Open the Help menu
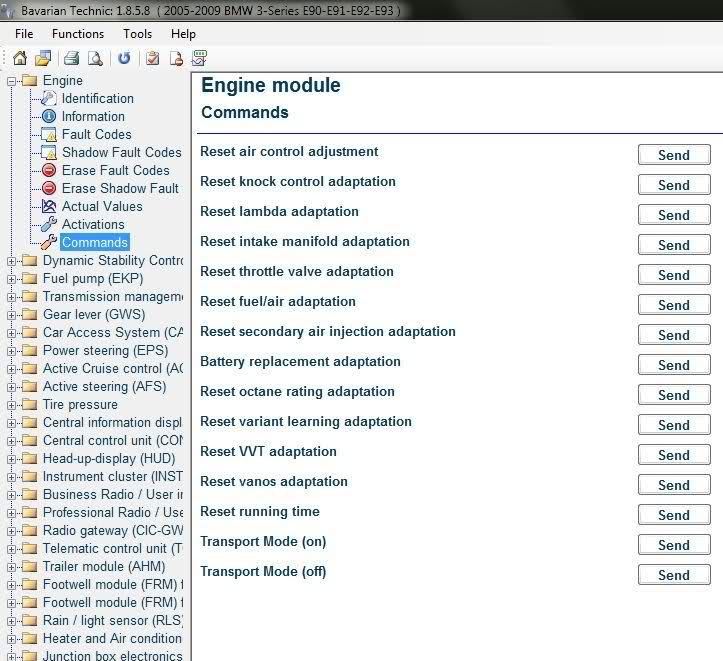723x661 pixels. (183, 34)
